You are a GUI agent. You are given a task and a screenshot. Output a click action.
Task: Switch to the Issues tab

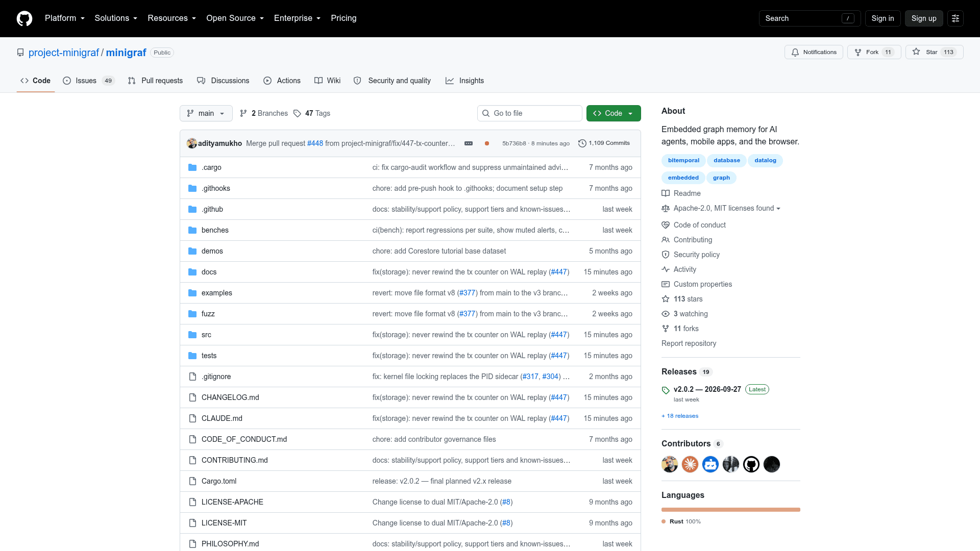89,81
